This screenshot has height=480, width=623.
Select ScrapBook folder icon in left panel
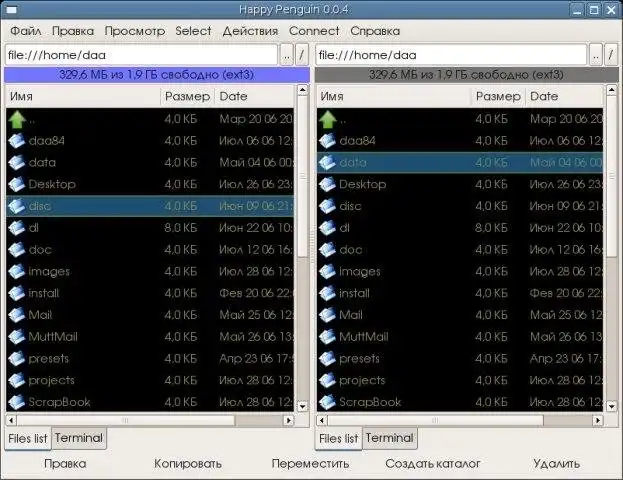point(17,402)
